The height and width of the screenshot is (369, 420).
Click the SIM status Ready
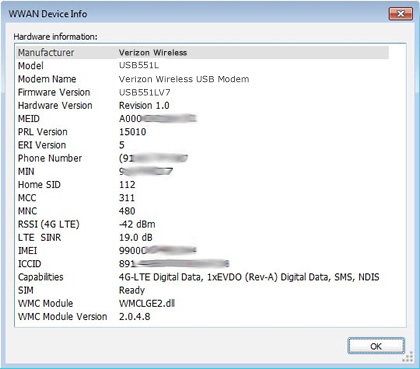[x=132, y=290]
